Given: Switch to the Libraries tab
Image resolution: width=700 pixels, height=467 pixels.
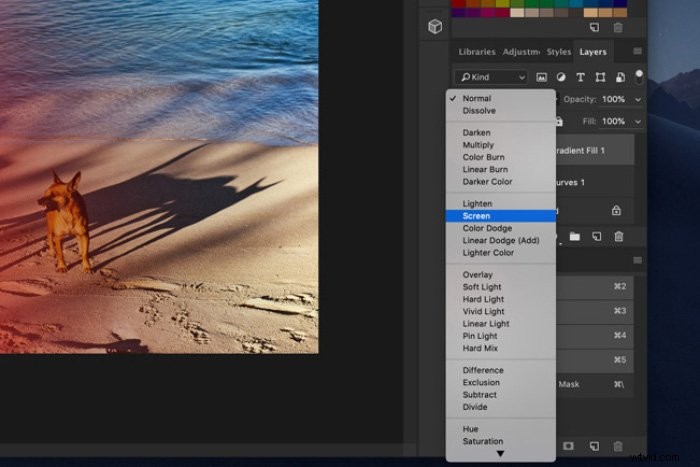Looking at the screenshot, I should [477, 52].
